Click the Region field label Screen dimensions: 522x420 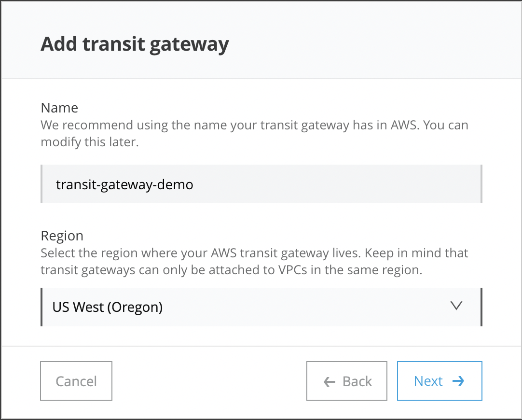tap(62, 236)
